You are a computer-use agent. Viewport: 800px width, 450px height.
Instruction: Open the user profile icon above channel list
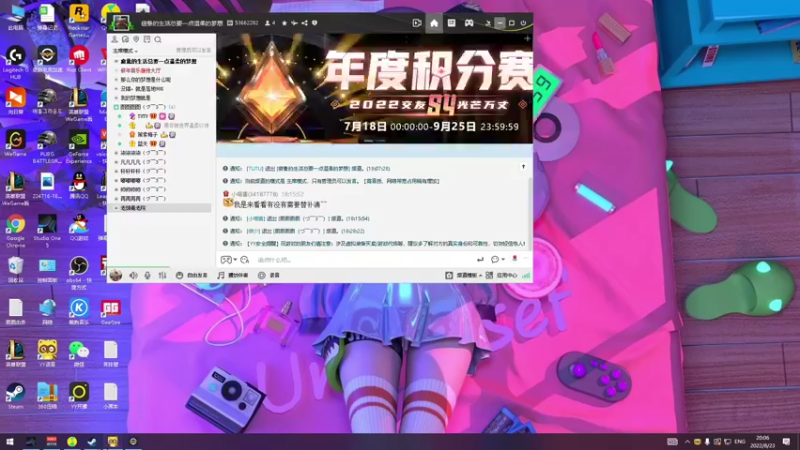pyautogui.click(x=115, y=39)
